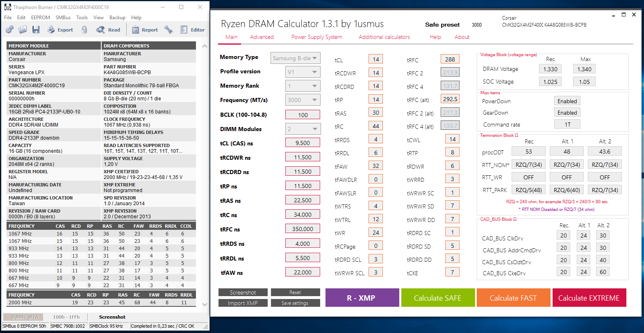Screen dimensions: 644x333
Task: Click the Screenshot button in DRAM Calculator
Action: [x=243, y=292]
